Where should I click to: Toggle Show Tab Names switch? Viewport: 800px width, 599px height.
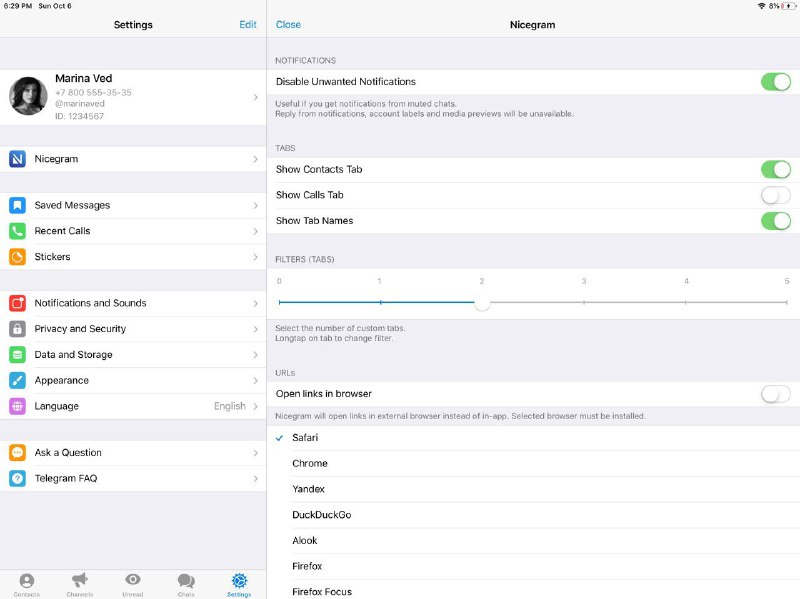pos(776,221)
